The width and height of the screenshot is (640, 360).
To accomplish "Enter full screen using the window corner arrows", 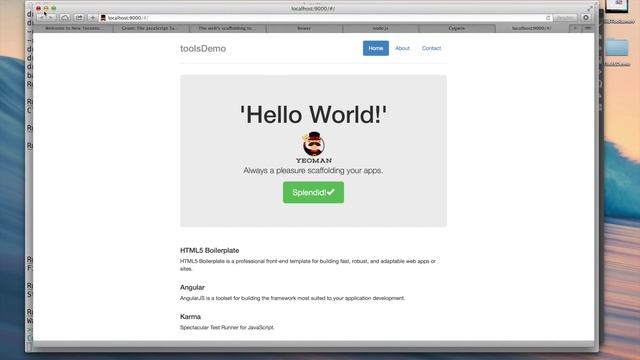I will [590, 9].
